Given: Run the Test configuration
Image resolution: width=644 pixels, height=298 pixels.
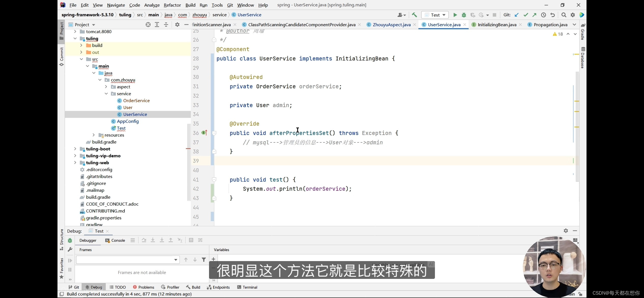Looking at the screenshot, I should tap(455, 15).
